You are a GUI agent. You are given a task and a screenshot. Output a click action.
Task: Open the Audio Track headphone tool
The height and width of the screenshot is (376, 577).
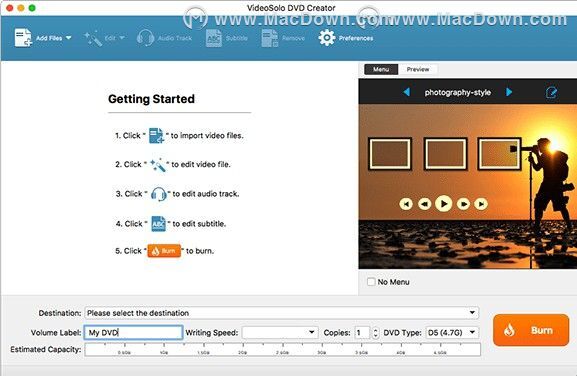click(145, 38)
